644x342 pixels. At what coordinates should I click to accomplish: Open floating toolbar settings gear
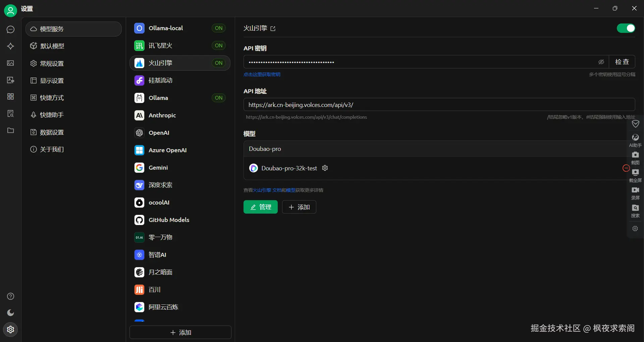click(635, 229)
